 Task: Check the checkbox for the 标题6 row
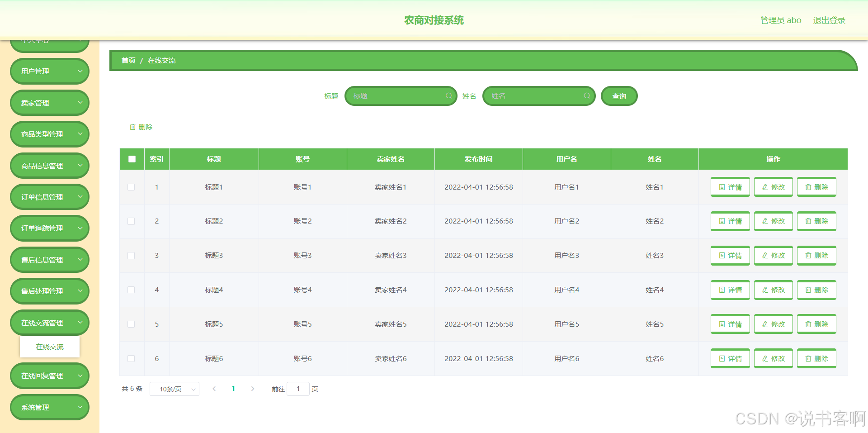pos(131,358)
